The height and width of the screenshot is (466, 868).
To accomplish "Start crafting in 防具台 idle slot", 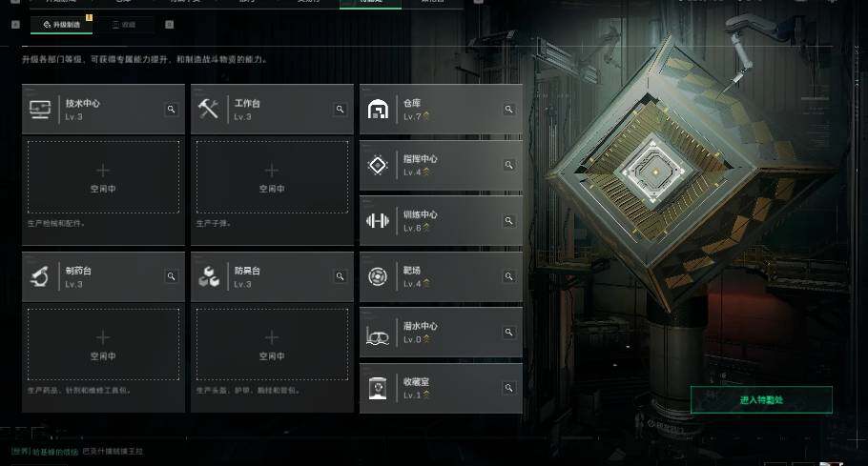I will coord(273,344).
